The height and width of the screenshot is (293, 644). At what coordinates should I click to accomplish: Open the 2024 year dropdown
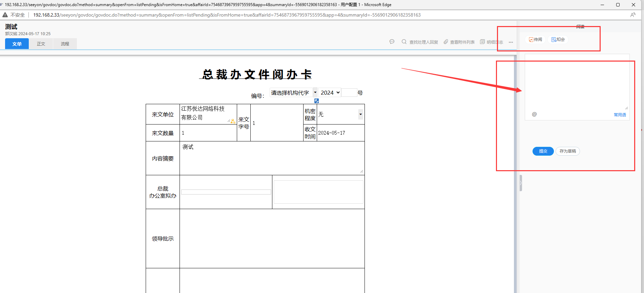point(330,93)
